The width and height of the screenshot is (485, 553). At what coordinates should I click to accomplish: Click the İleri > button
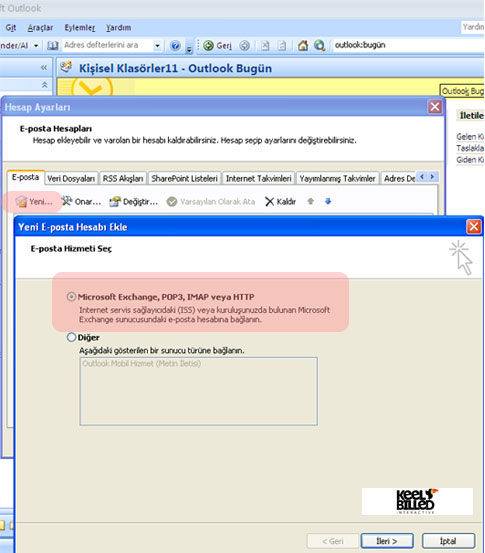point(387,541)
